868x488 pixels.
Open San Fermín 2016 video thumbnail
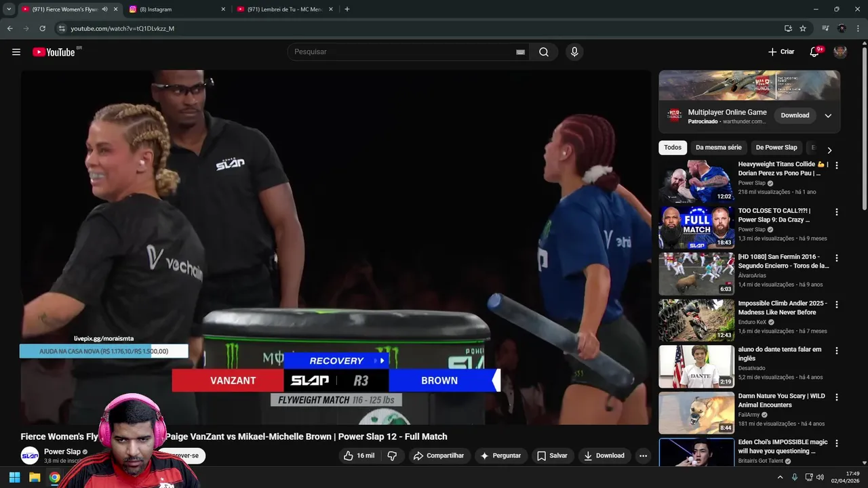tap(696, 274)
